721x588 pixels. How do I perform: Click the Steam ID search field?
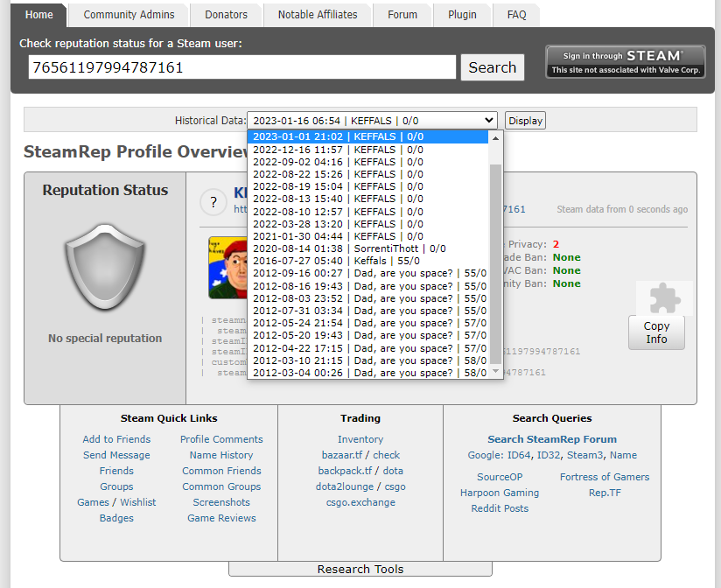(241, 67)
